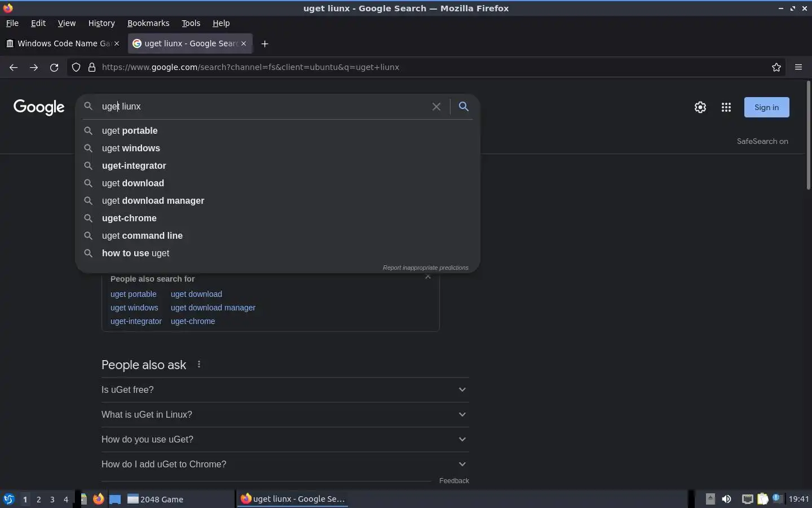Open Google quick settings gear
Screen dimensions: 812x508
click(x=700, y=107)
